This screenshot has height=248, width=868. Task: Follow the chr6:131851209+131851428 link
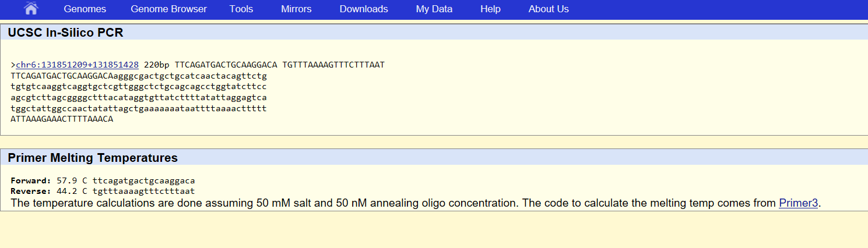(x=77, y=65)
